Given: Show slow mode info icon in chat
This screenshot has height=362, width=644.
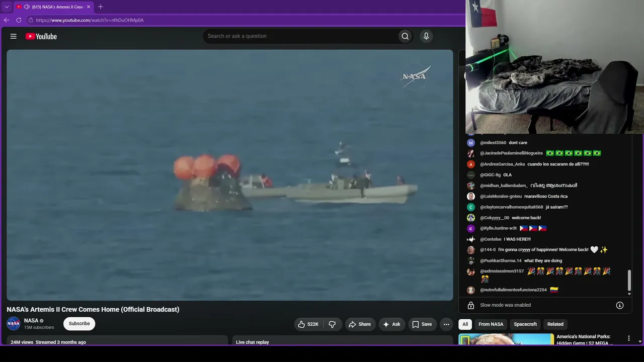Looking at the screenshot, I should [620, 305].
